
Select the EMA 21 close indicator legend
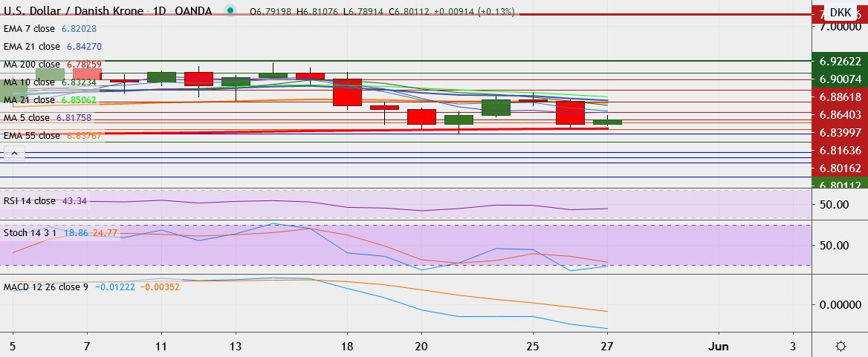pos(31,47)
